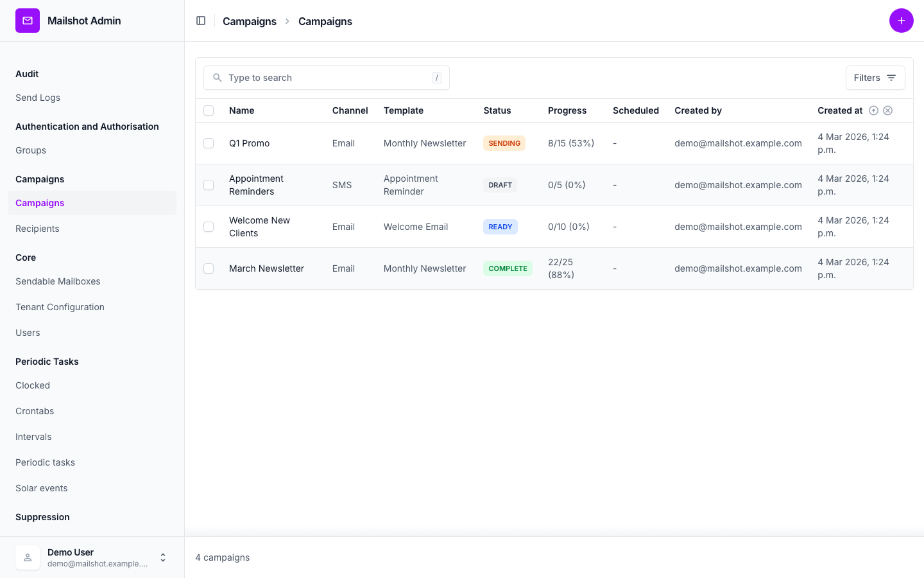Viewport: 924px width, 578px height.
Task: Open Recipients in the sidebar
Action: [x=37, y=229]
